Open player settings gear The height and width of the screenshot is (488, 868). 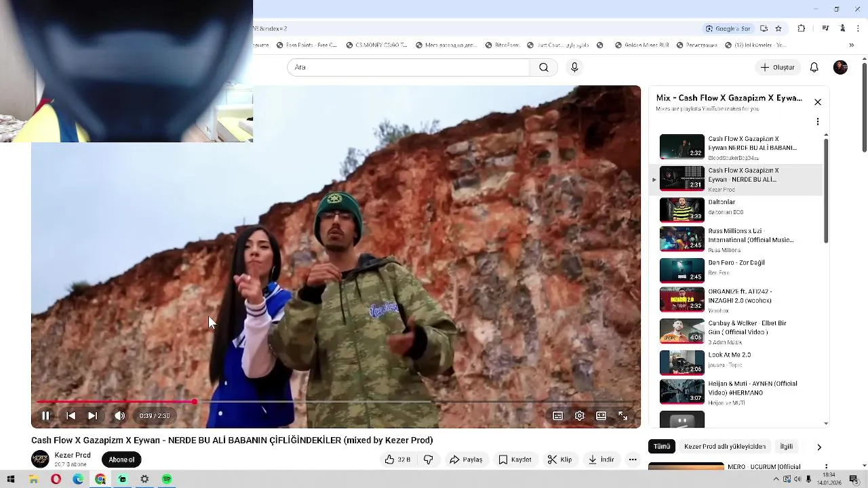click(x=579, y=415)
